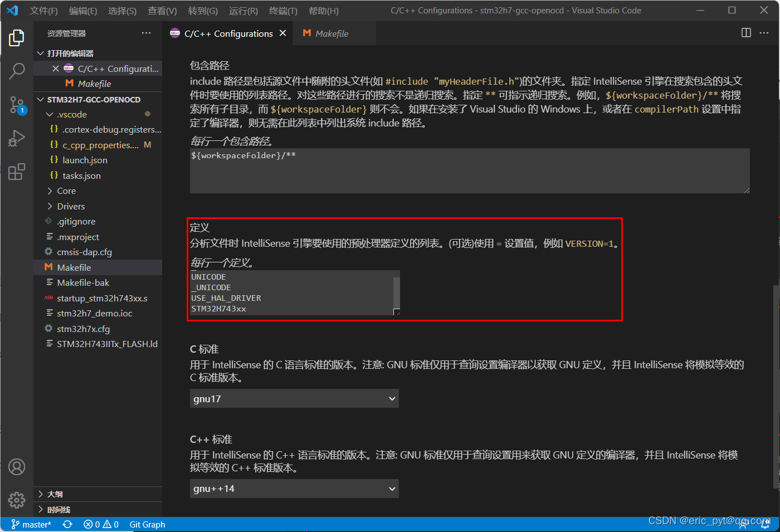The width and height of the screenshot is (780, 532).
Task: Open the C++ standard gnu++14 dropdown
Action: [x=294, y=489]
